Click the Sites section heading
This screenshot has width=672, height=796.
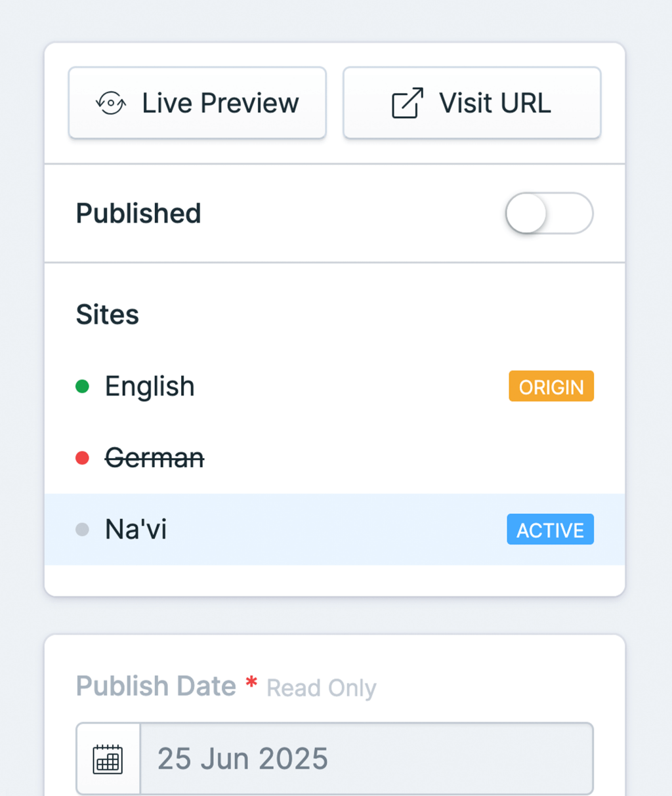108,314
